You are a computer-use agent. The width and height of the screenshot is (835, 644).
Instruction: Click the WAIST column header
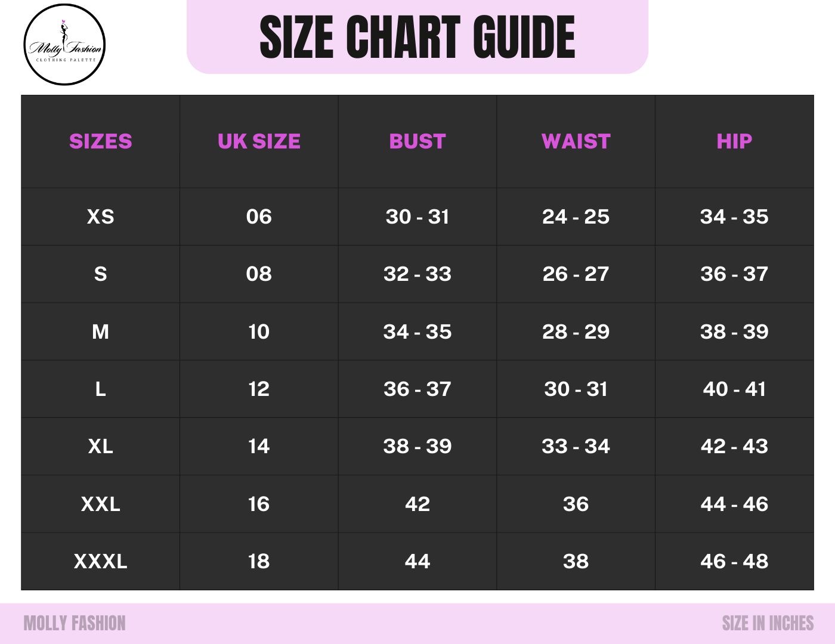click(x=576, y=141)
